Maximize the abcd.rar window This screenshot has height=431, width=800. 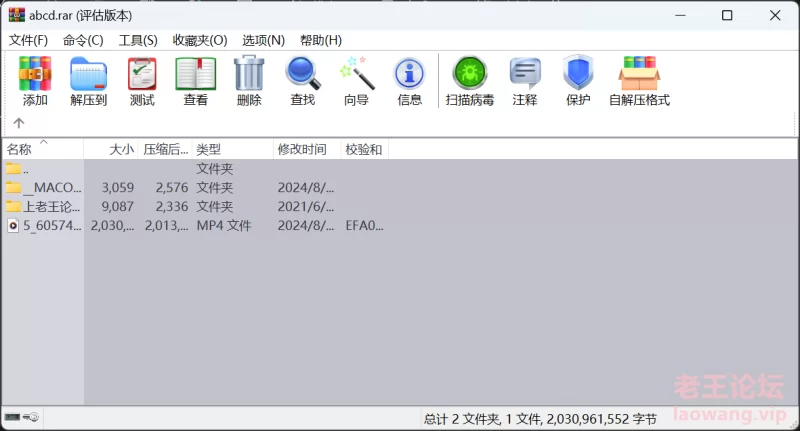727,15
